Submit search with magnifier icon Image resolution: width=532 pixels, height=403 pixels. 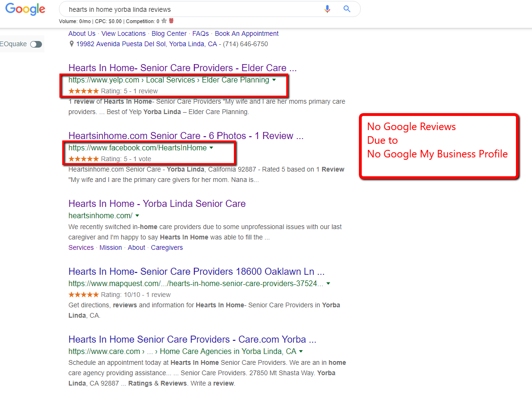click(x=347, y=9)
